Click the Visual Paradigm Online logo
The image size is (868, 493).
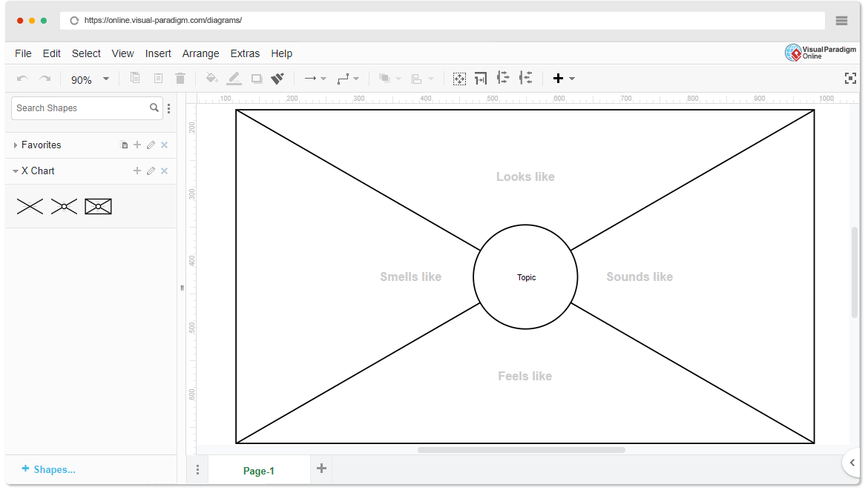coord(821,53)
